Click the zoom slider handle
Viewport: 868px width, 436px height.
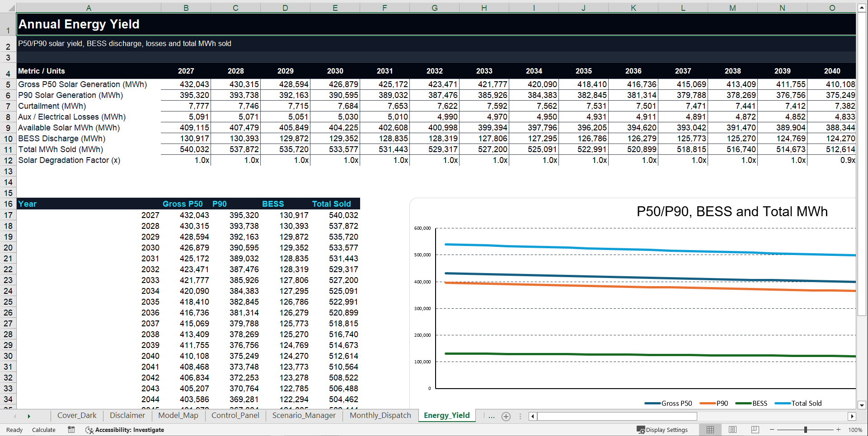click(805, 430)
